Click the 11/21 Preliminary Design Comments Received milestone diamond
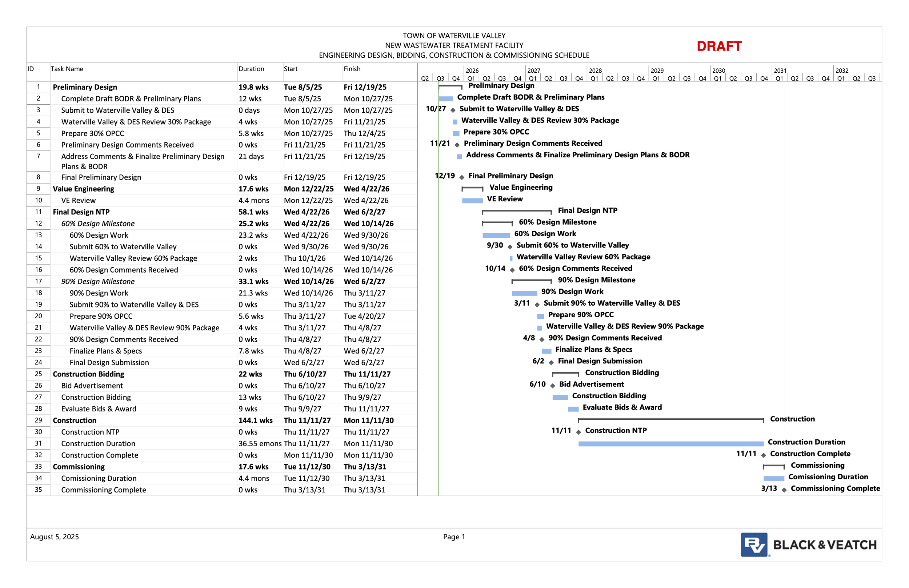This screenshot has height=588, width=909. (x=457, y=145)
